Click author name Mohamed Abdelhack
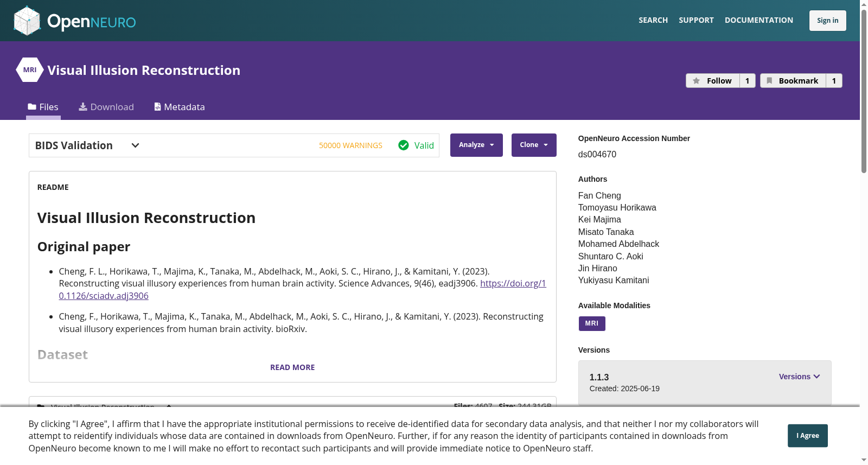Screen dimensions: 868x465 pyautogui.click(x=618, y=244)
